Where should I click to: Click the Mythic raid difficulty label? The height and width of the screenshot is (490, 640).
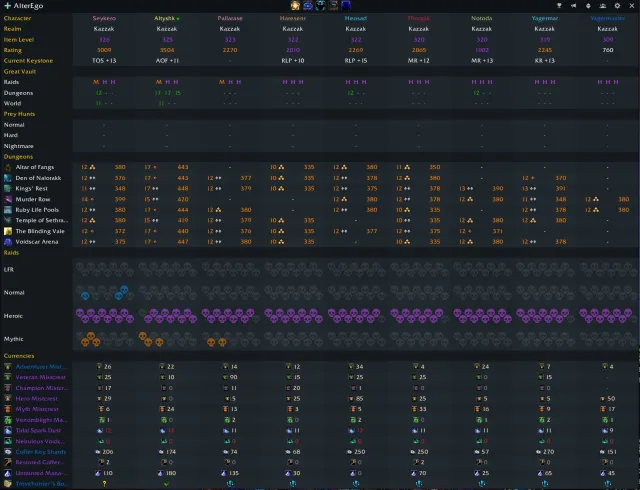point(13,339)
